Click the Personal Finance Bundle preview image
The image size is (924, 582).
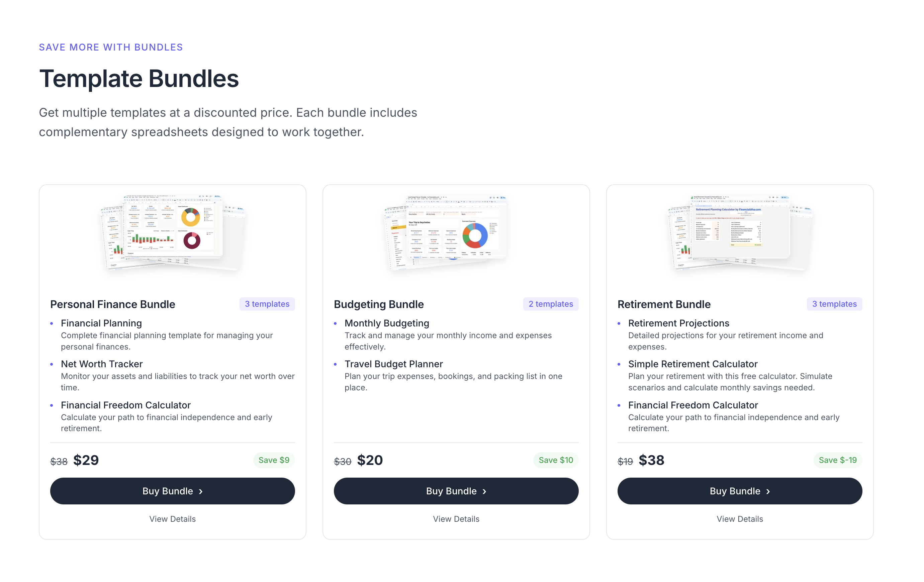click(172, 232)
